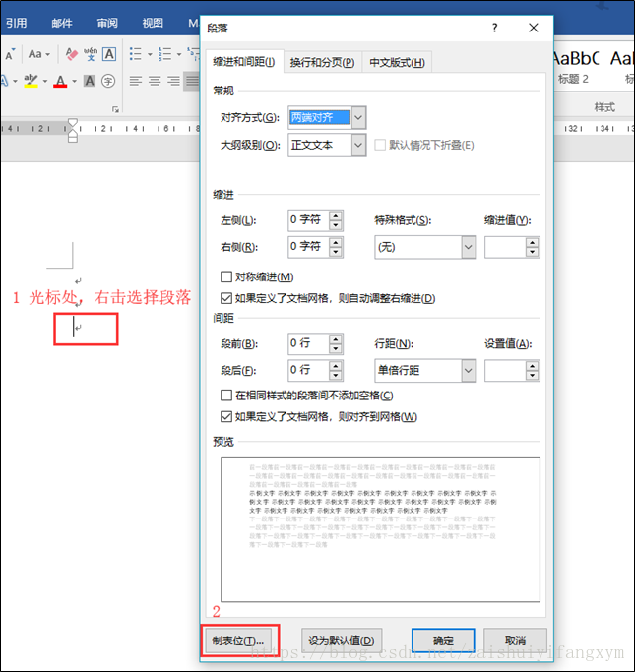Screen dimensions: 635x672
Task: Click the 右侧 indent value field
Action: point(309,247)
